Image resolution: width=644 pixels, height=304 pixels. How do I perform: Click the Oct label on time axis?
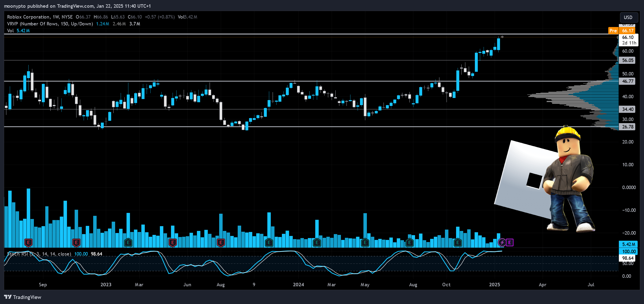tap(446, 285)
